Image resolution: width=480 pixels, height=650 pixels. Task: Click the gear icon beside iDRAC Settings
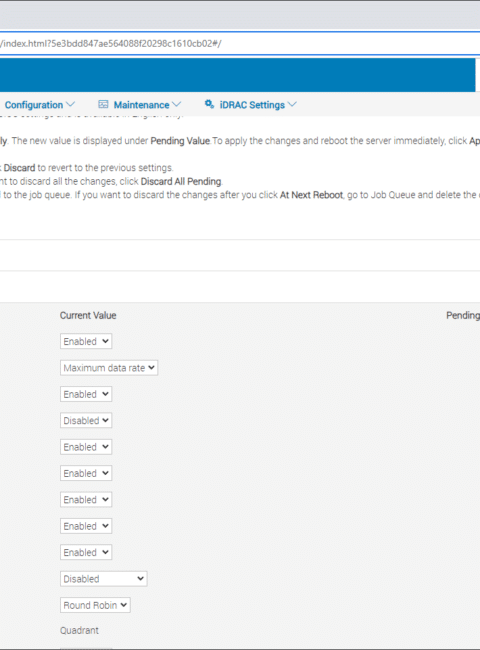coord(209,104)
